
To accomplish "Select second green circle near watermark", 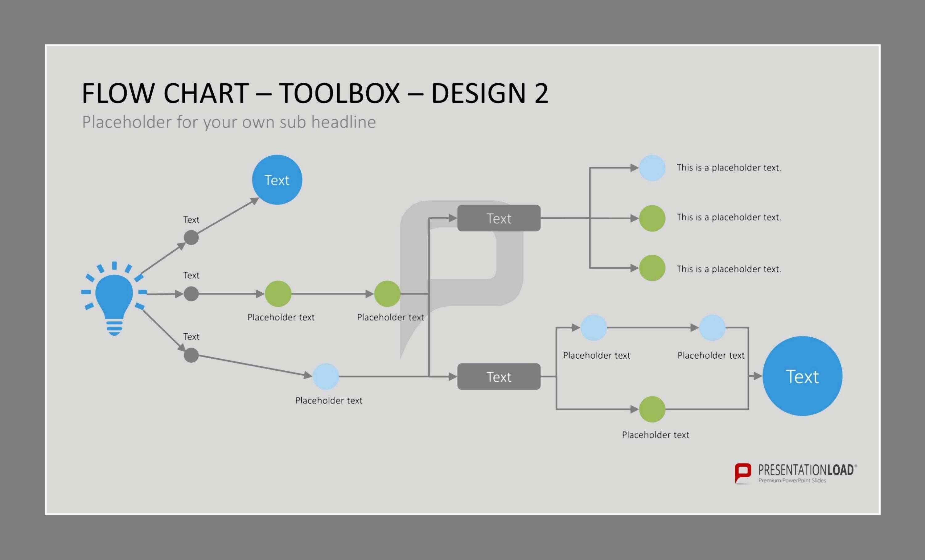I will (387, 294).
